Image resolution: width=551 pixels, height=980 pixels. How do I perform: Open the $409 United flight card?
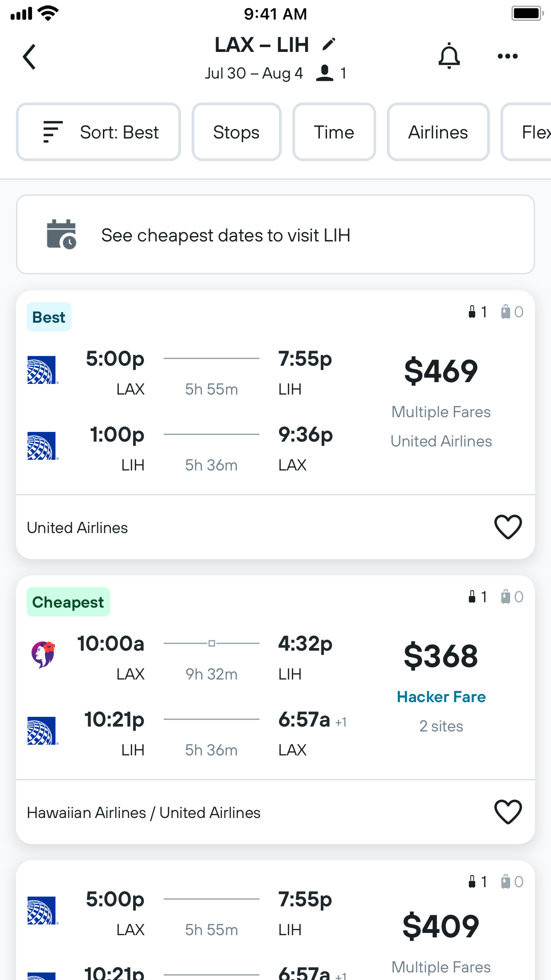275,923
